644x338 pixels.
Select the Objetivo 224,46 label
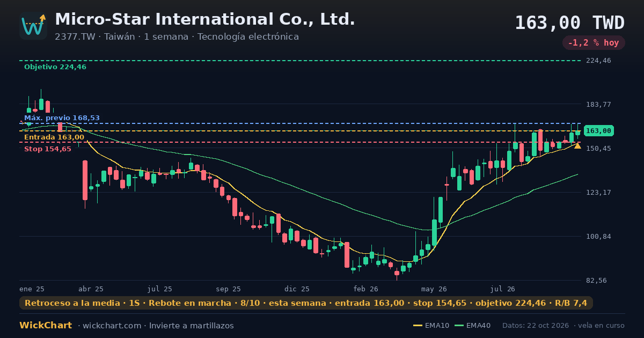coord(55,67)
